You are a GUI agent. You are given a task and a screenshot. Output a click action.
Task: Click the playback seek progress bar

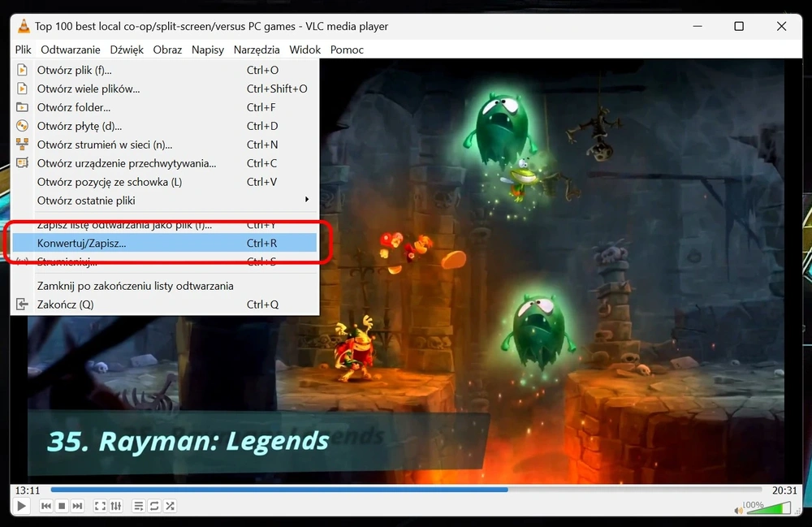point(406,490)
